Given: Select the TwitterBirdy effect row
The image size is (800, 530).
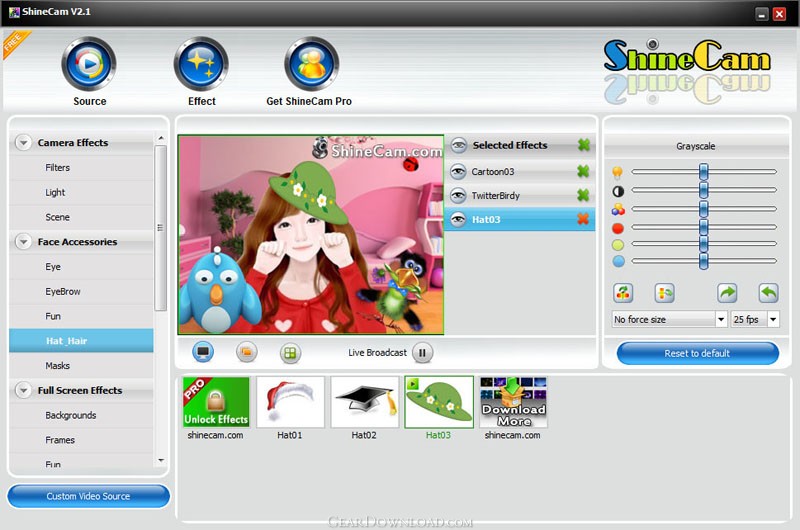Looking at the screenshot, I should (520, 195).
